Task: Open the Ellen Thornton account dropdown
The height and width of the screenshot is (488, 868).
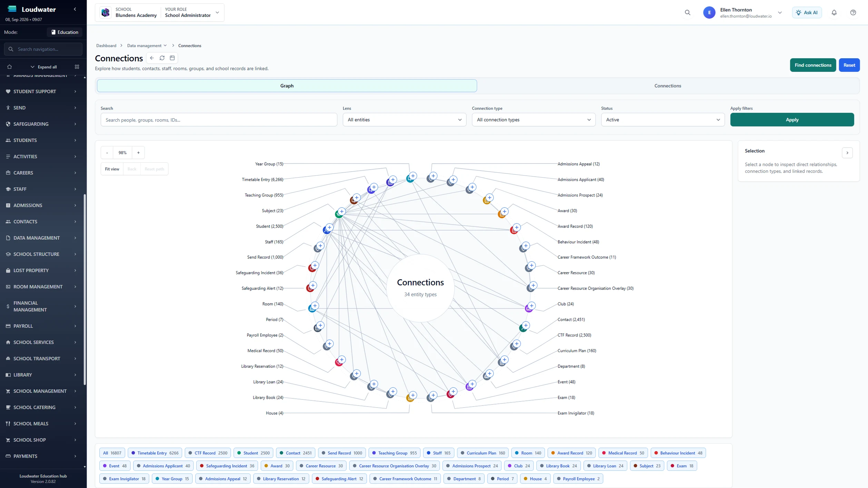Action: 742,12
